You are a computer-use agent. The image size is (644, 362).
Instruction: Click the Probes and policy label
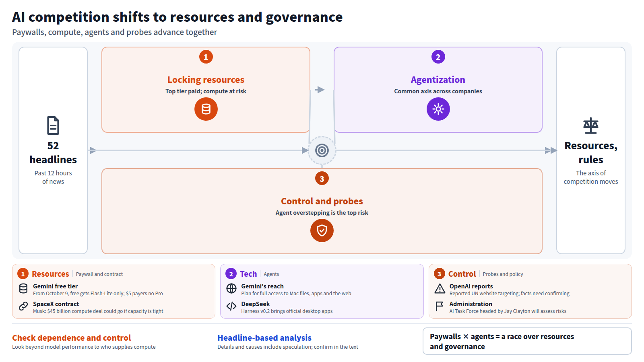coord(503,274)
